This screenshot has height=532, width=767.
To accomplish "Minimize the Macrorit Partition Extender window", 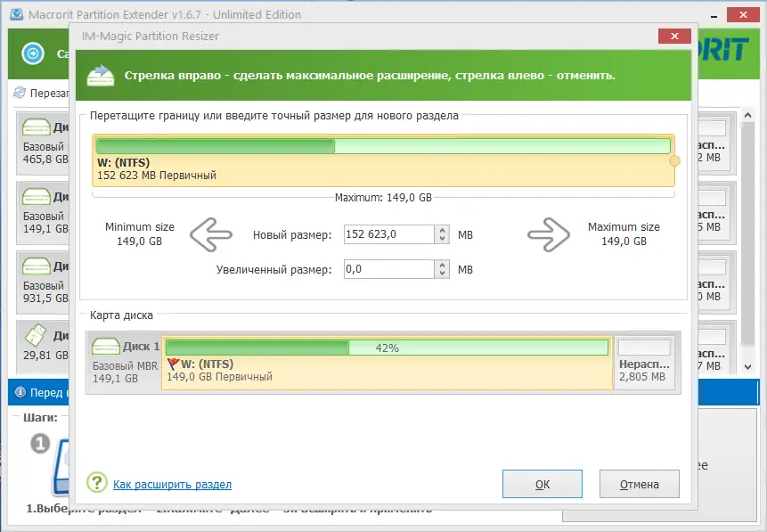I will [x=714, y=16].
